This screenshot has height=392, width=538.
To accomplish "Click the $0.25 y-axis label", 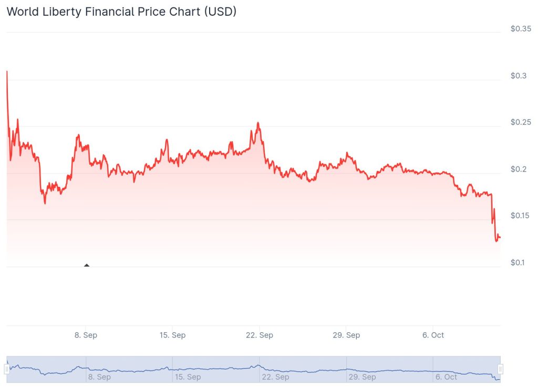I will point(521,122).
